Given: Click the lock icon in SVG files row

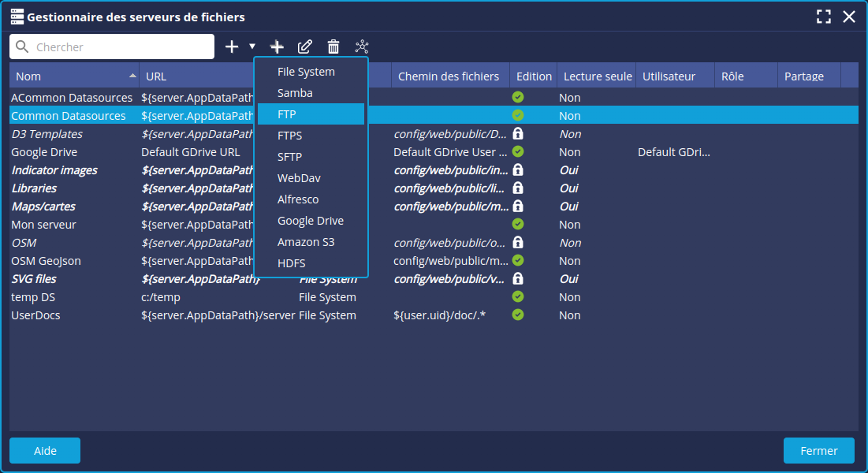Looking at the screenshot, I should (518, 279).
